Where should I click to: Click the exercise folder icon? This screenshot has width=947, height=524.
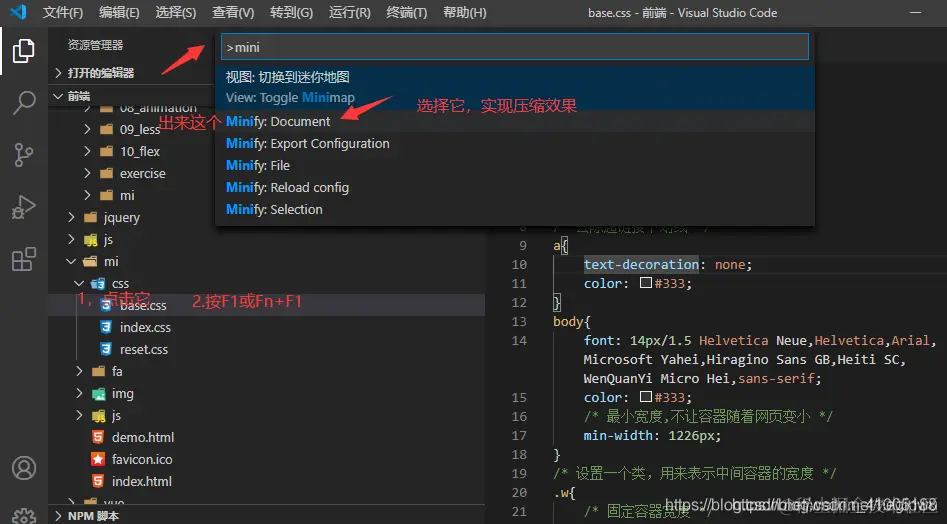pos(106,173)
